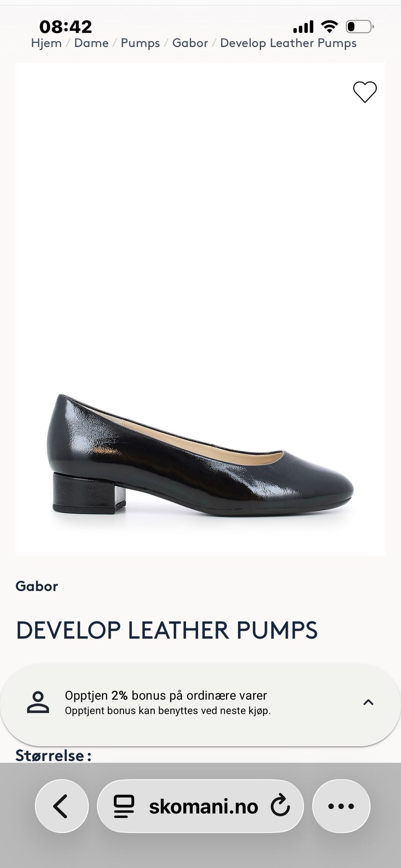
Task: Navigate to the Pumps breadcrumb
Action: click(x=140, y=43)
